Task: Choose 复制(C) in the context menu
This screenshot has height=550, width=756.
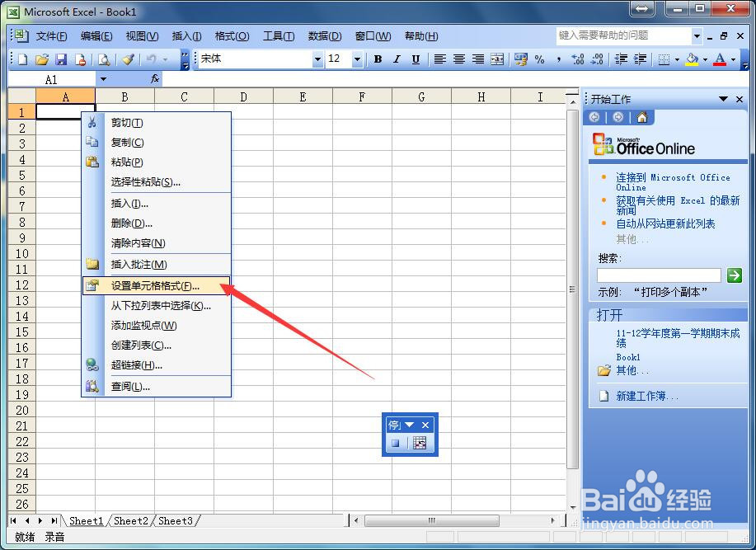Action: point(156,142)
